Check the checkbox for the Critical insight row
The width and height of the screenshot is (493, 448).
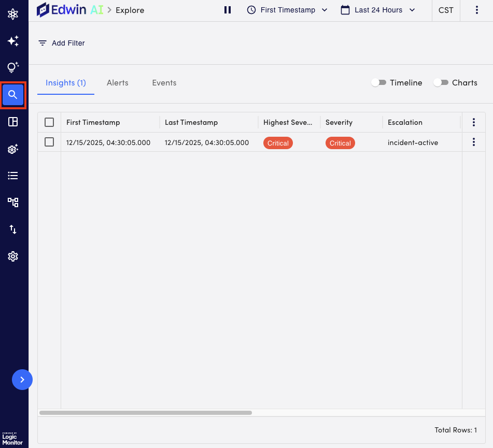(49, 142)
